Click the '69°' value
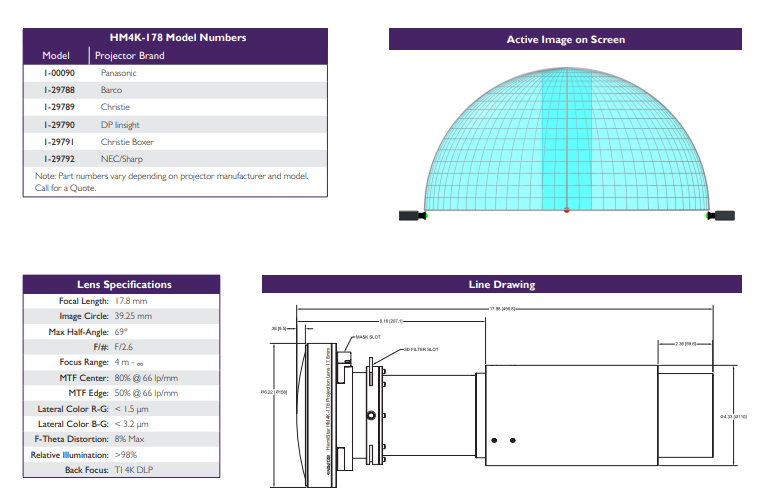 pyautogui.click(x=121, y=332)
